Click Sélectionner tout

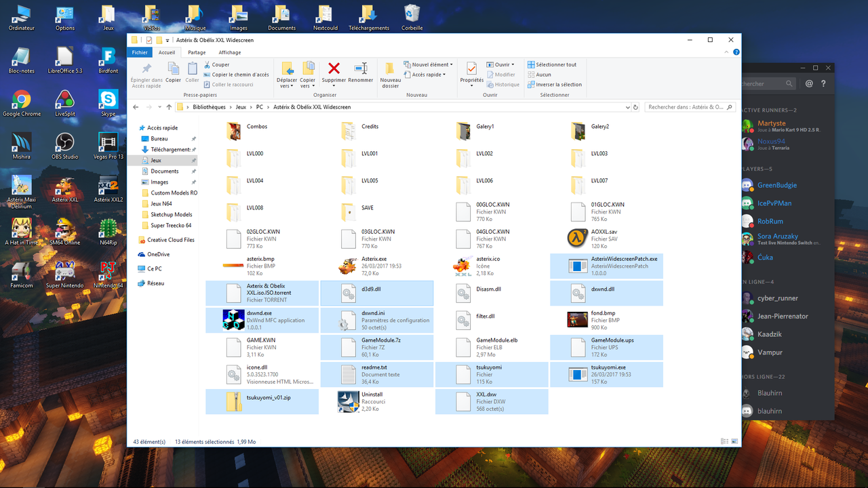coord(552,65)
